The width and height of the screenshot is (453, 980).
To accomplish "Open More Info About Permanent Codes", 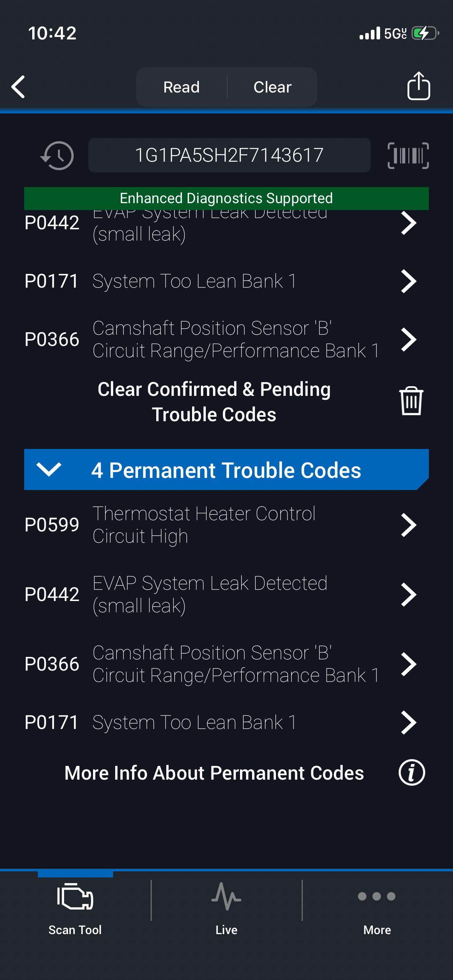I will coord(214,773).
